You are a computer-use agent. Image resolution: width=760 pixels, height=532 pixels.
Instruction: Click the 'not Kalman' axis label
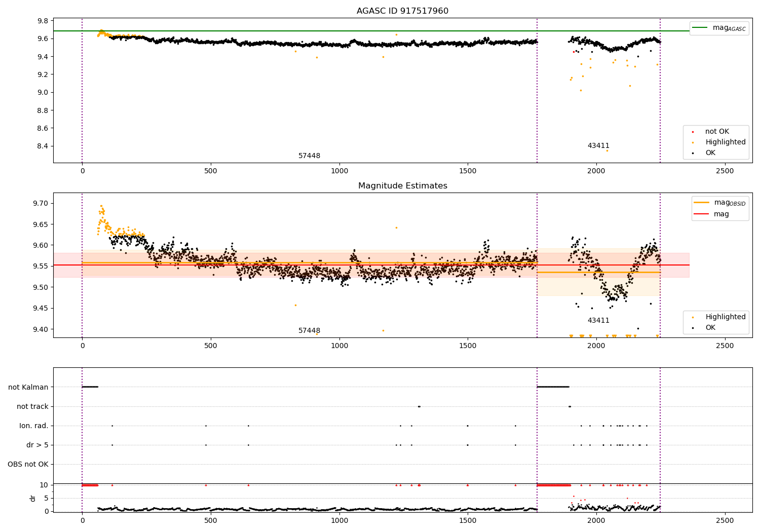click(28, 387)
